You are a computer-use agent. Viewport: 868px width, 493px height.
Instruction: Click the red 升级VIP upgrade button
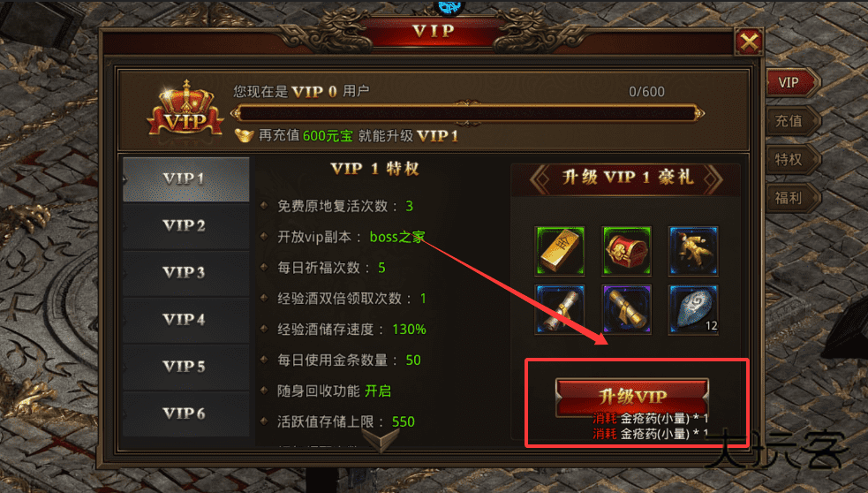(x=632, y=397)
